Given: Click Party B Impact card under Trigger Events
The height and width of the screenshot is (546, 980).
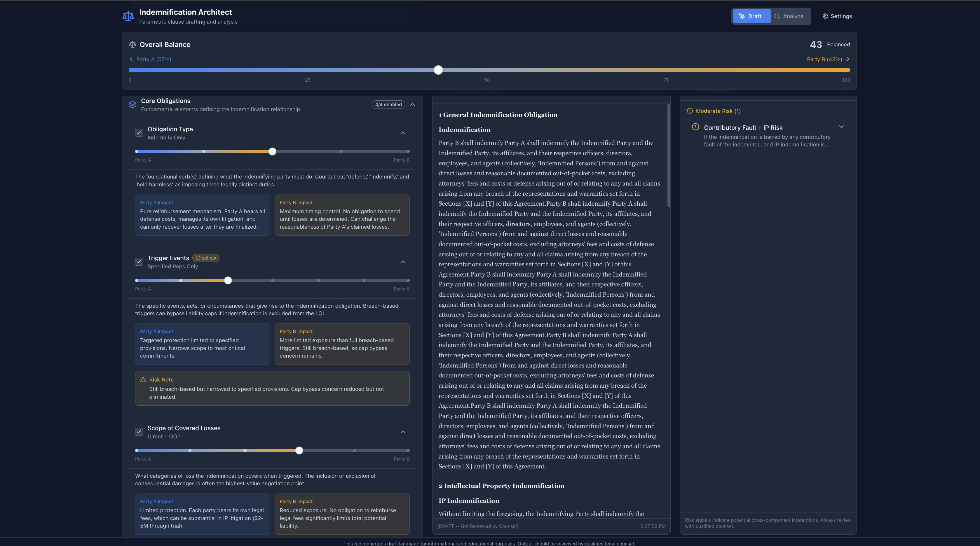Looking at the screenshot, I should (x=342, y=344).
